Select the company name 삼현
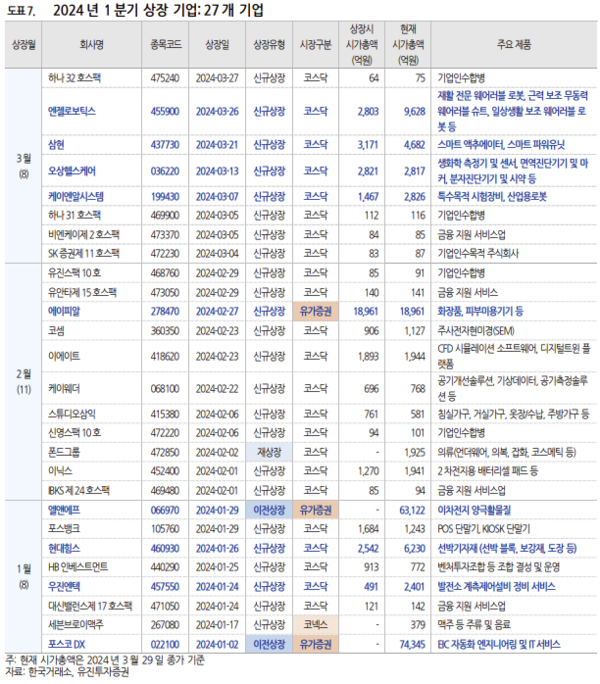Screen dimensions: 600x684 56,145
